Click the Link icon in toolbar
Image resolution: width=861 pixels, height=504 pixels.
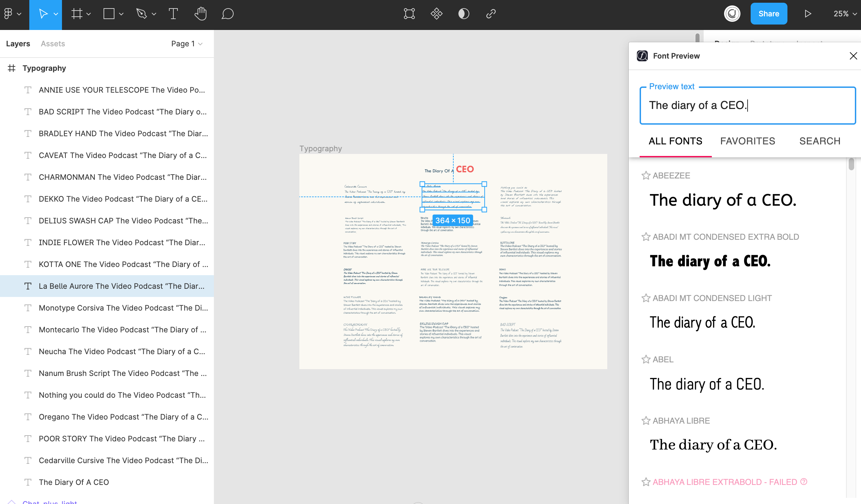[491, 14]
